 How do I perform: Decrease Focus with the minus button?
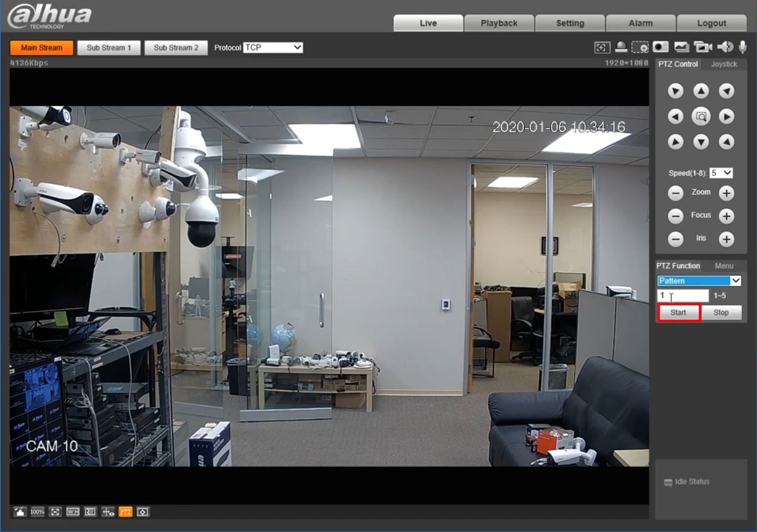(675, 216)
